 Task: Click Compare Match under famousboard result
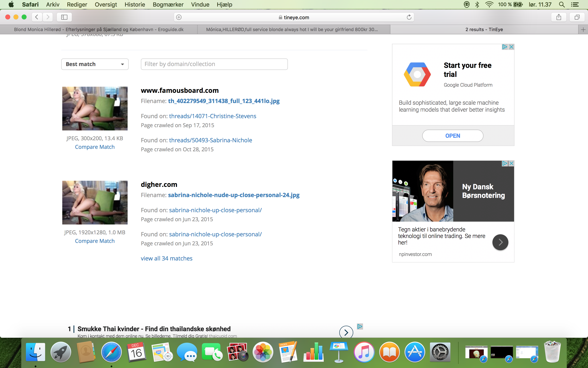click(95, 147)
